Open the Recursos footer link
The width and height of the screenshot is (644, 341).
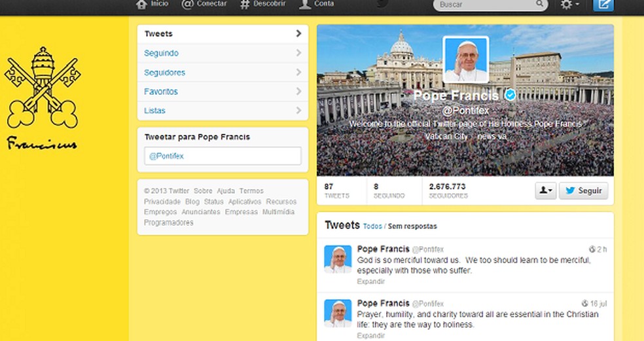[281, 202]
